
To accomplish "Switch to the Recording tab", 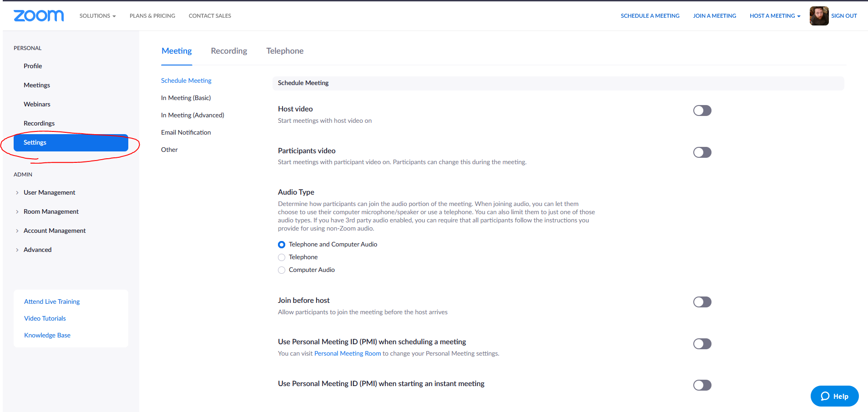I will point(229,51).
